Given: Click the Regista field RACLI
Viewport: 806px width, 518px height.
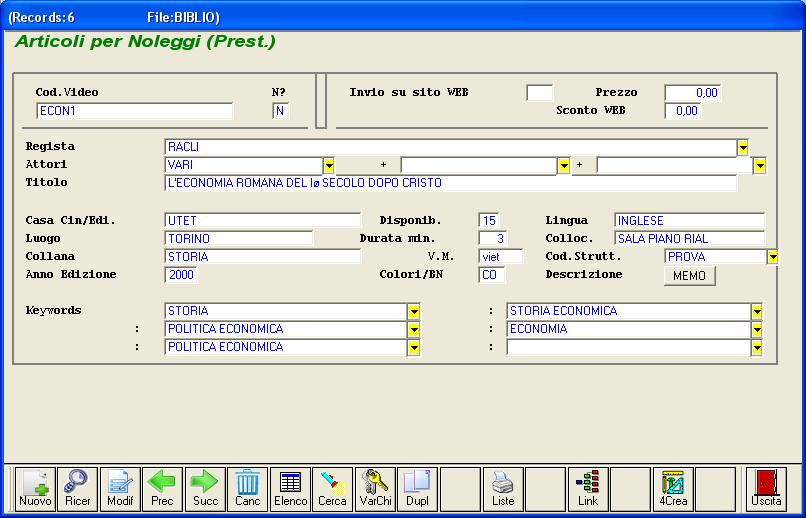Looking at the screenshot, I should tap(451, 147).
